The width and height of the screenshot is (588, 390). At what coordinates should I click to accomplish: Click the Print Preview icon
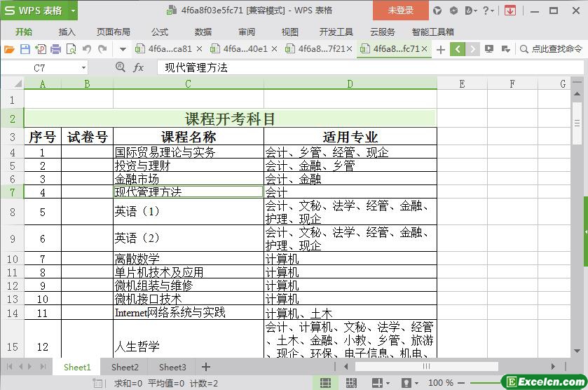point(71,49)
